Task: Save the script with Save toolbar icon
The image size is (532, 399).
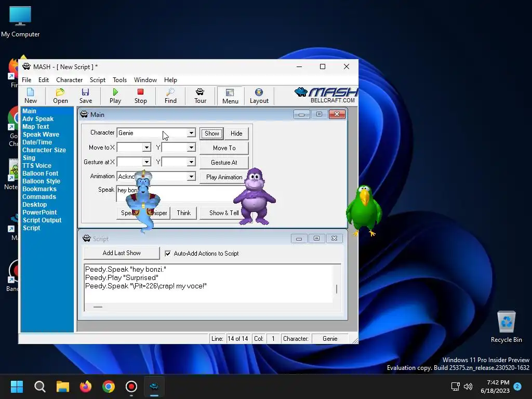Action: (x=86, y=96)
